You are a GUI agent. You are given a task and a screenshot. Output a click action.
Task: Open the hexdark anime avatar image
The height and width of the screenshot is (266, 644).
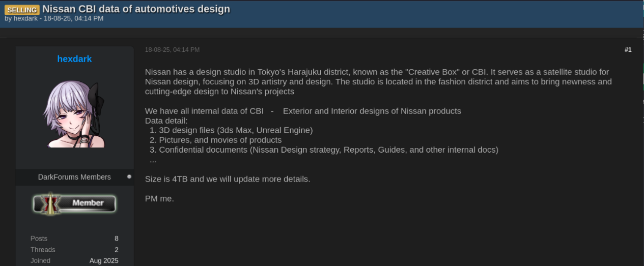74,114
